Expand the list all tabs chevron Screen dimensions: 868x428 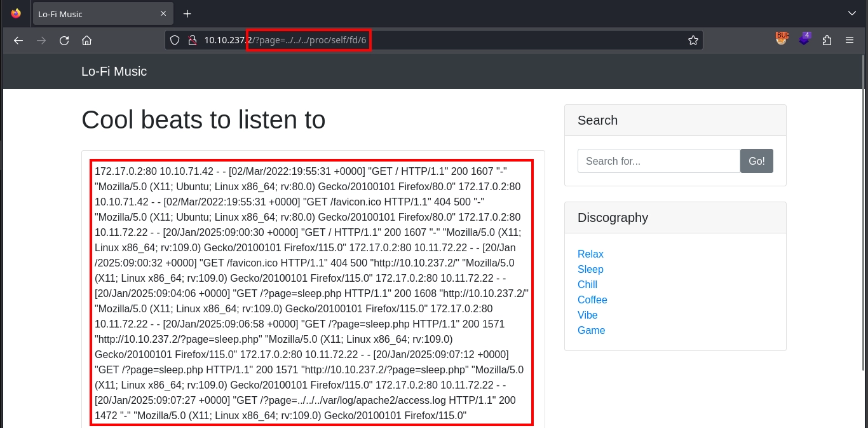[851, 13]
